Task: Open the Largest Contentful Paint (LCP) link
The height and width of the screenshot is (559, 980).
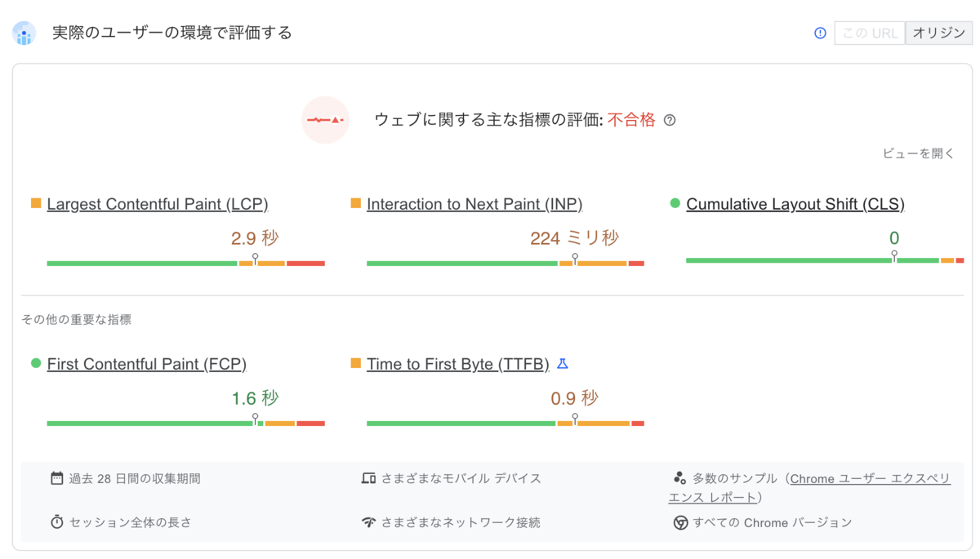Action: (x=158, y=204)
